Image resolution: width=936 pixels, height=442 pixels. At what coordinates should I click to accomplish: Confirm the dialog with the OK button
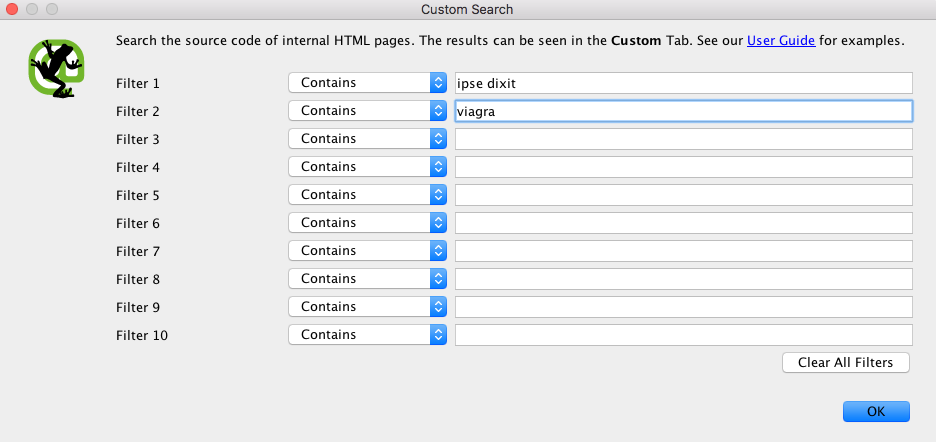[876, 411]
